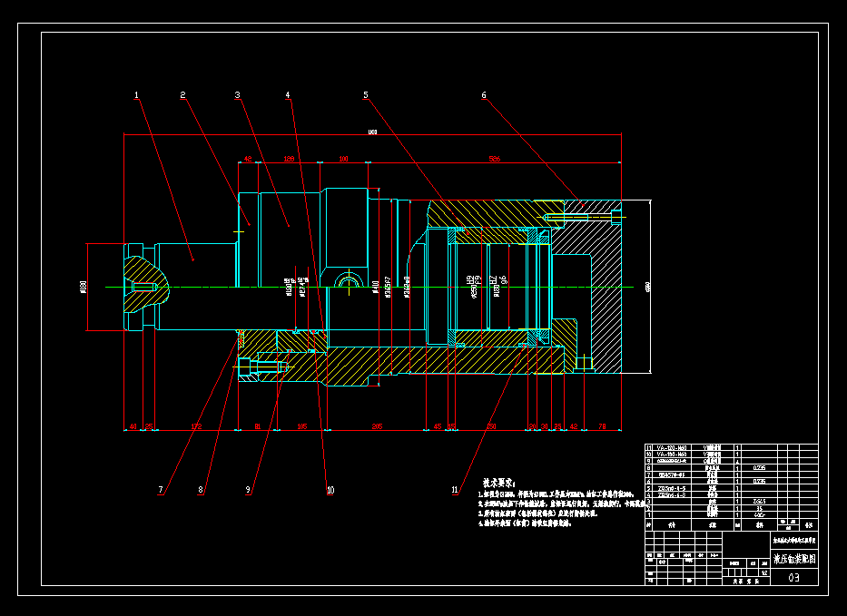Image resolution: width=847 pixels, height=616 pixels.
Task: Click VA-120-N60 in the parts list
Action: (672, 447)
